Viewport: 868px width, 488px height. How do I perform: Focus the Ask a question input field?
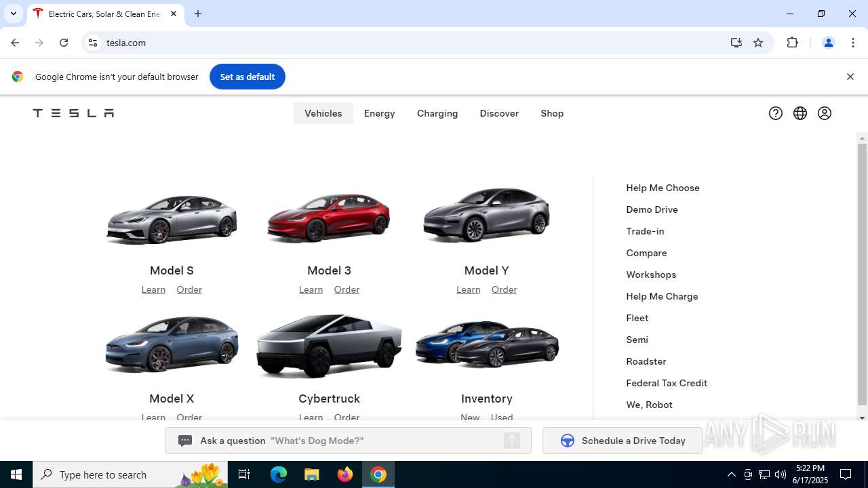[349, 441]
